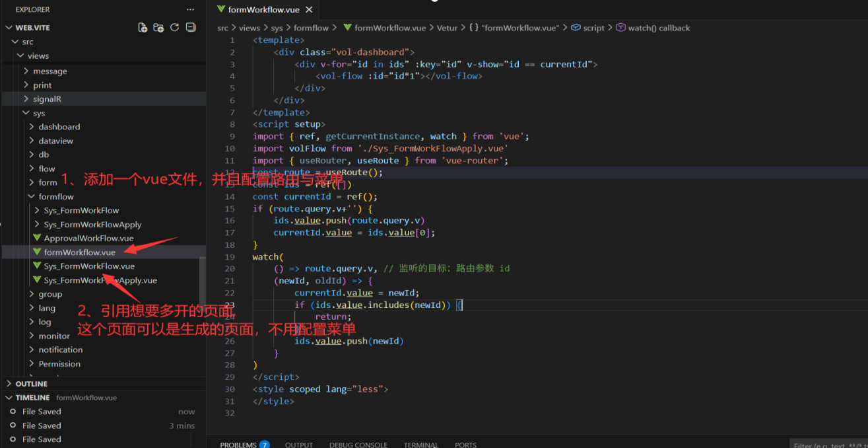Close the formWorkflow.vue editor tab
868x448 pixels.
coord(309,10)
